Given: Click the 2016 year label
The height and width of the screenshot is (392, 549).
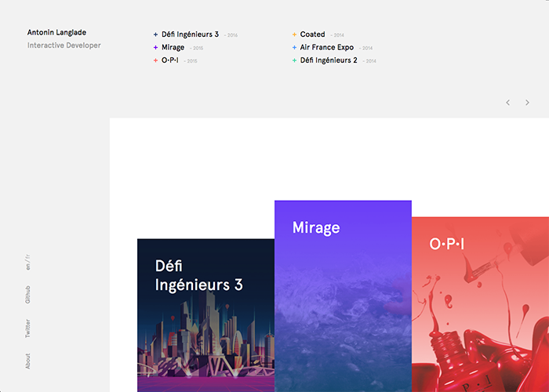Looking at the screenshot, I should tap(231, 35).
